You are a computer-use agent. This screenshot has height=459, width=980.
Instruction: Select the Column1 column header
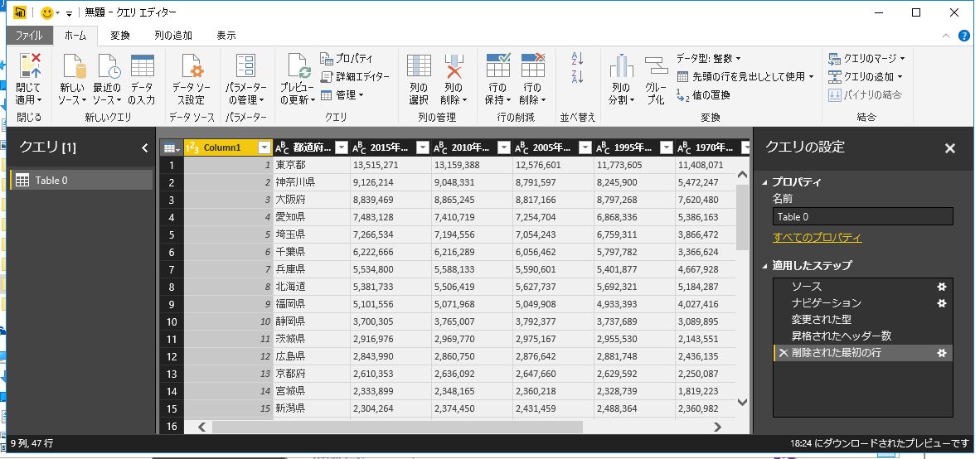(x=222, y=148)
